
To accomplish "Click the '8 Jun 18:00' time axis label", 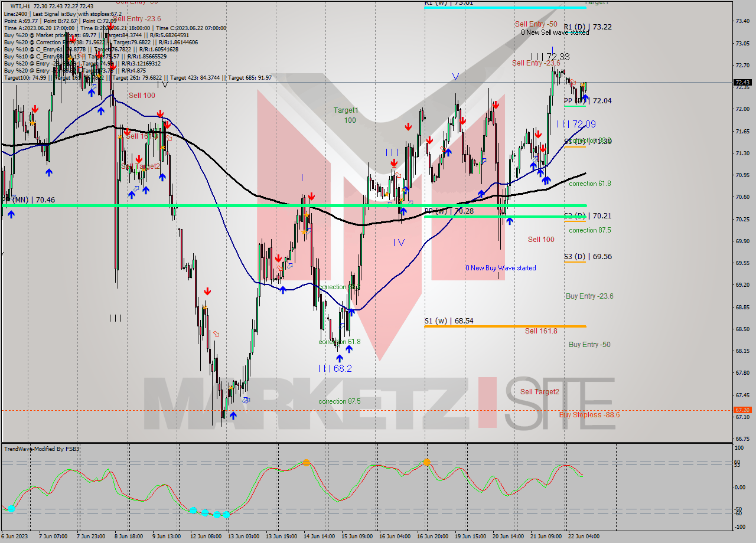I will pyautogui.click(x=129, y=537).
